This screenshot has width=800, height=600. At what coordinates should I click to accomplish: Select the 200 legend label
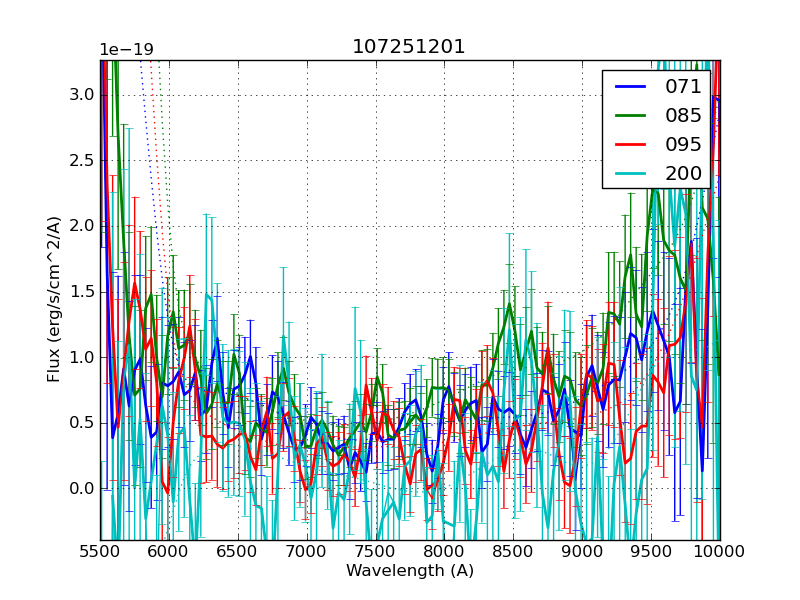point(683,174)
